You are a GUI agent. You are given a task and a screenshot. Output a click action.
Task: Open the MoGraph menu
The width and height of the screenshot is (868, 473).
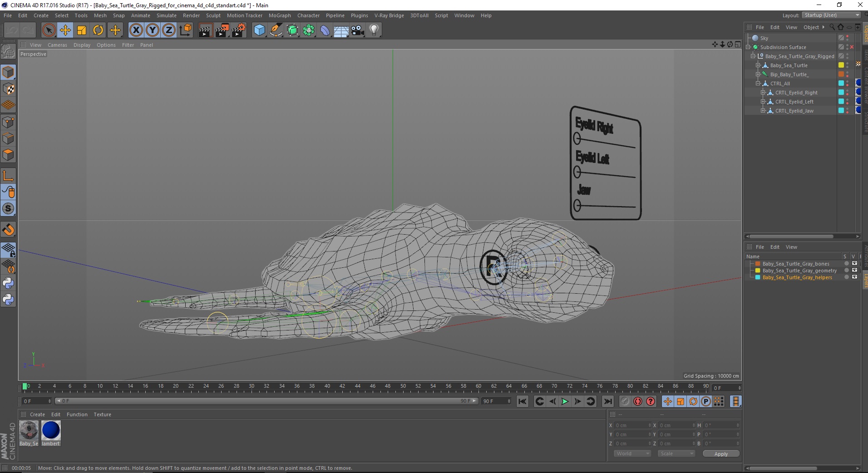(279, 15)
